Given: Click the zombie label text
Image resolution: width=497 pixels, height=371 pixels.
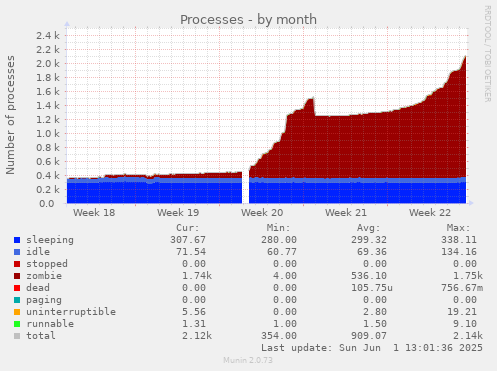Looking at the screenshot, I should coord(44,276).
